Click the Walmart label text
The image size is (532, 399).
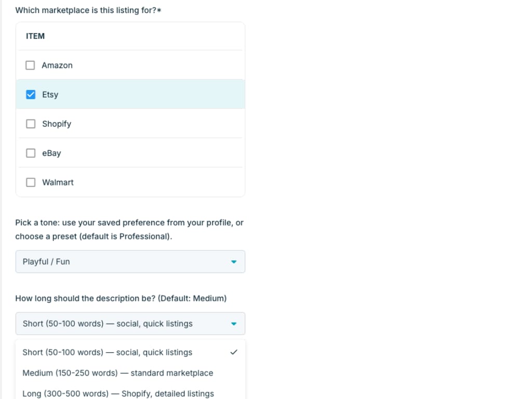(x=58, y=182)
